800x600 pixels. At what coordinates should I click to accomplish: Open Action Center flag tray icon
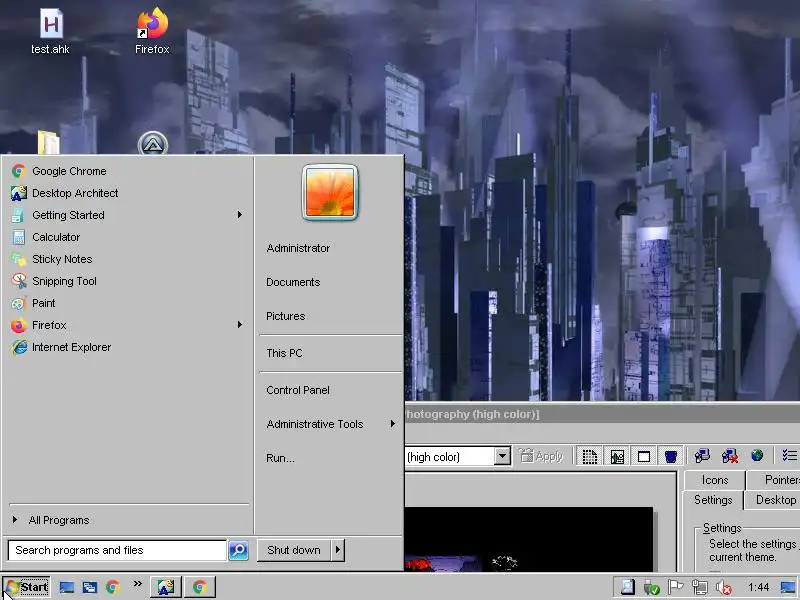tap(675, 587)
